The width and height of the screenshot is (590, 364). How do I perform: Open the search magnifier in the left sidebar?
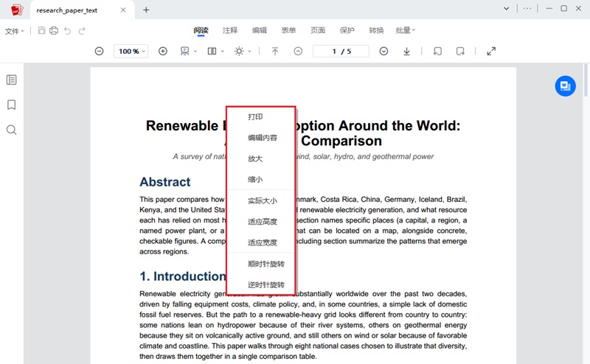(x=12, y=130)
